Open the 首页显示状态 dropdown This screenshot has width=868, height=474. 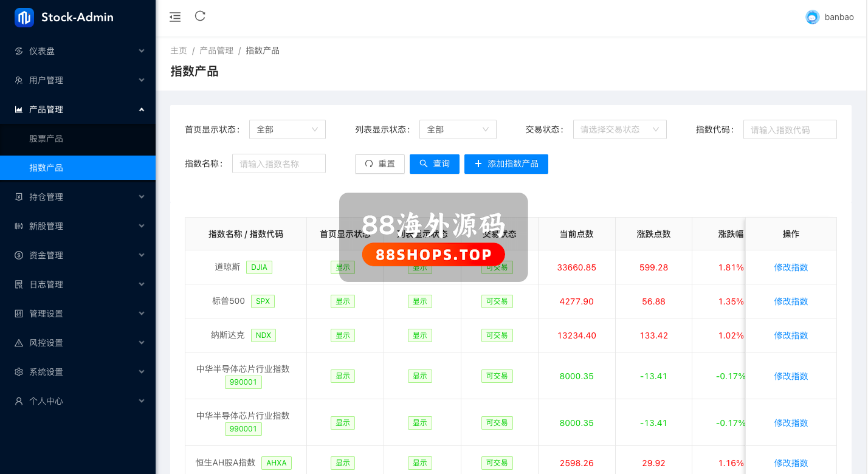pyautogui.click(x=287, y=129)
